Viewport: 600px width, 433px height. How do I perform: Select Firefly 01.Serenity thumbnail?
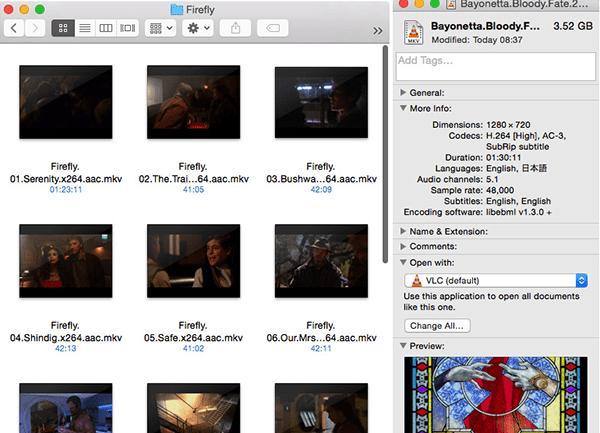[x=66, y=102]
